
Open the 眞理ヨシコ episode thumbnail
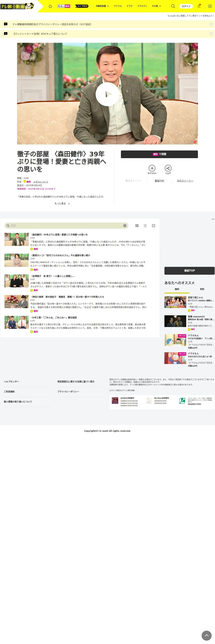17,260
